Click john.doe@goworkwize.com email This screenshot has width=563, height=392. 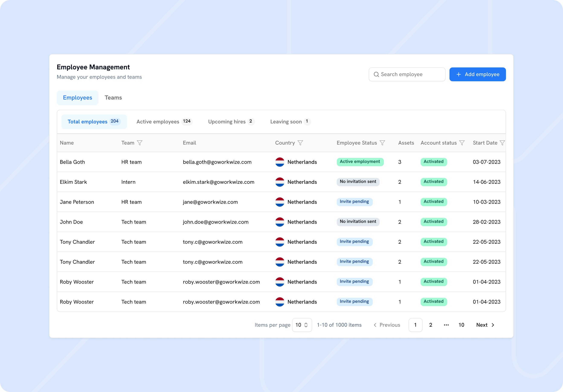tap(216, 222)
